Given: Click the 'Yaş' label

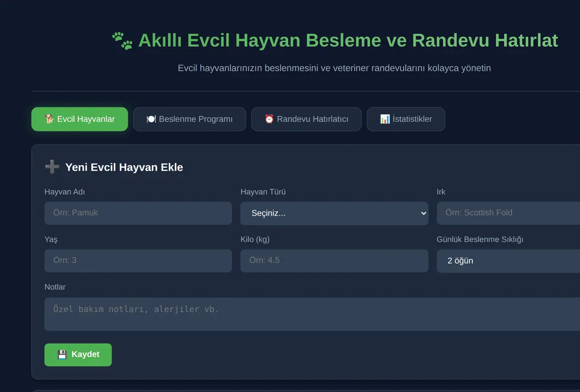Looking at the screenshot, I should pos(51,239).
